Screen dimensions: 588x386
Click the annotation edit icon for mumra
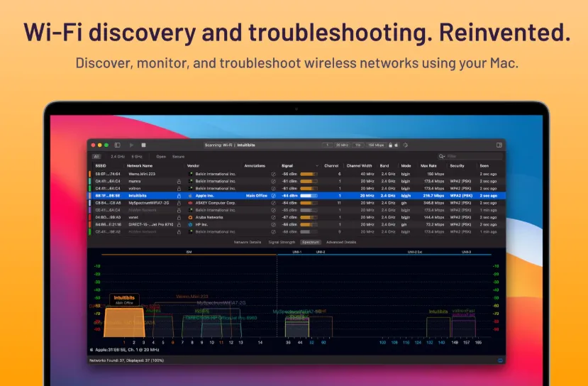(x=273, y=181)
